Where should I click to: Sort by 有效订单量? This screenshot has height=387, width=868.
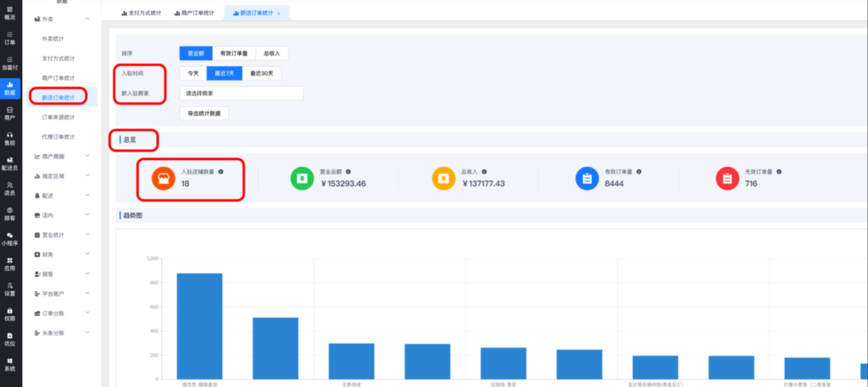229,53
